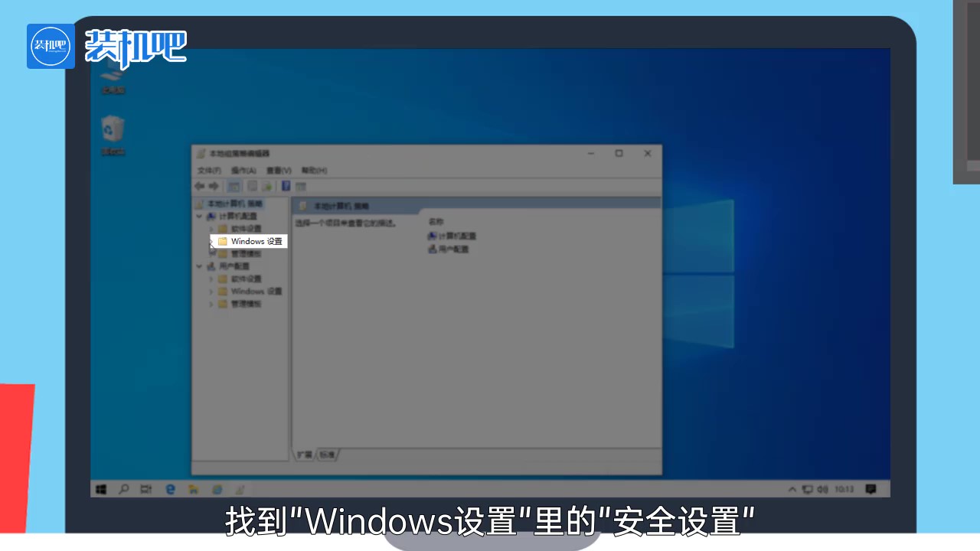The width and height of the screenshot is (980, 551).
Task: Open File Explorer from the taskbar
Action: pos(193,488)
